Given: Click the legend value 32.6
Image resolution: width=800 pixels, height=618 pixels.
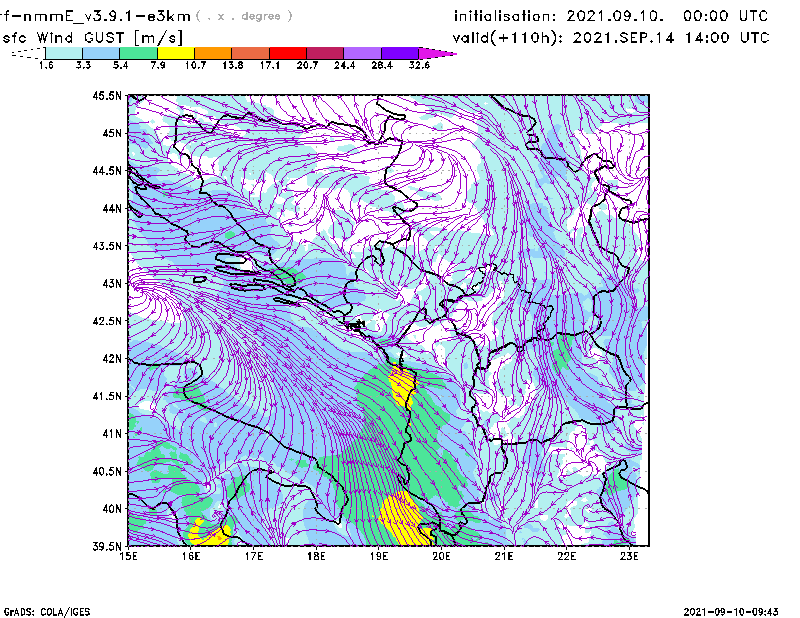Looking at the screenshot, I should [x=419, y=65].
